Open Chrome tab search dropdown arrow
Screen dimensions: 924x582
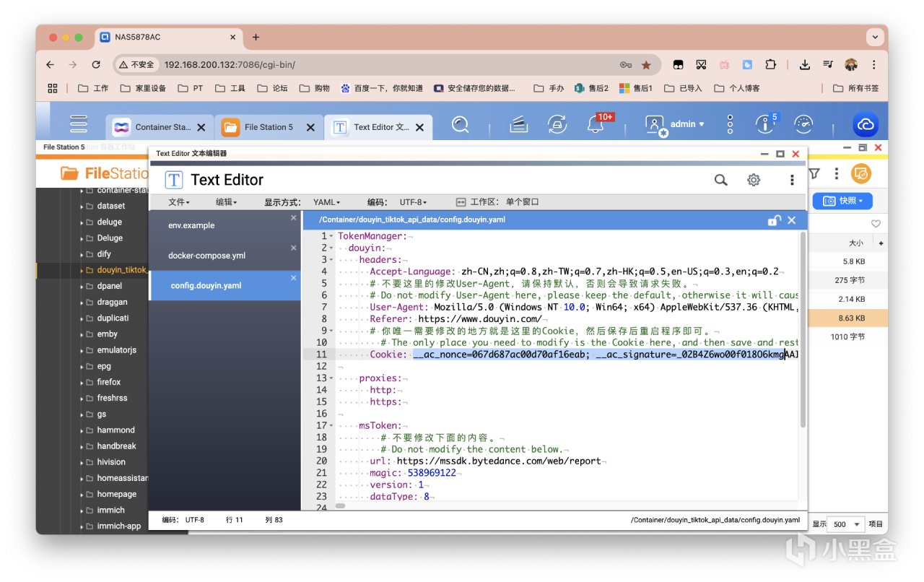pyautogui.click(x=876, y=38)
